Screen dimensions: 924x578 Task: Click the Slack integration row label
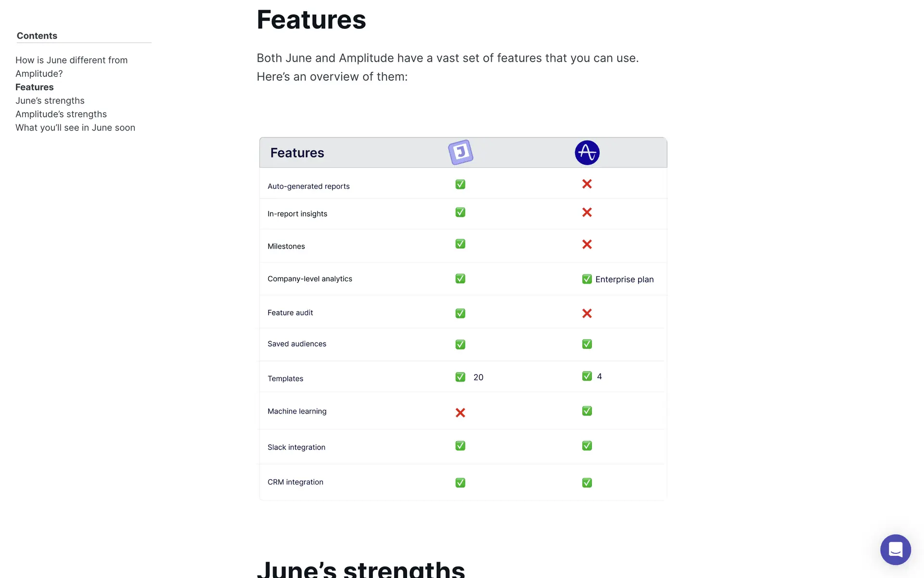(x=296, y=447)
